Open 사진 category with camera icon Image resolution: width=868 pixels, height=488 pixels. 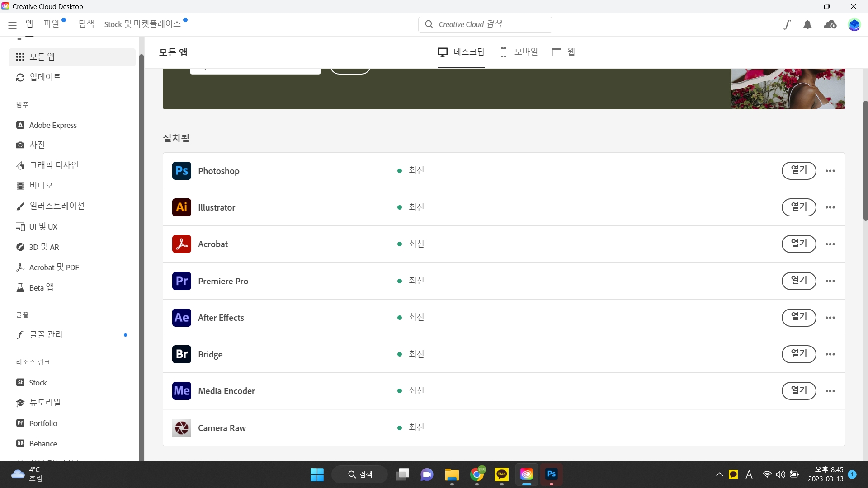pyautogui.click(x=72, y=145)
